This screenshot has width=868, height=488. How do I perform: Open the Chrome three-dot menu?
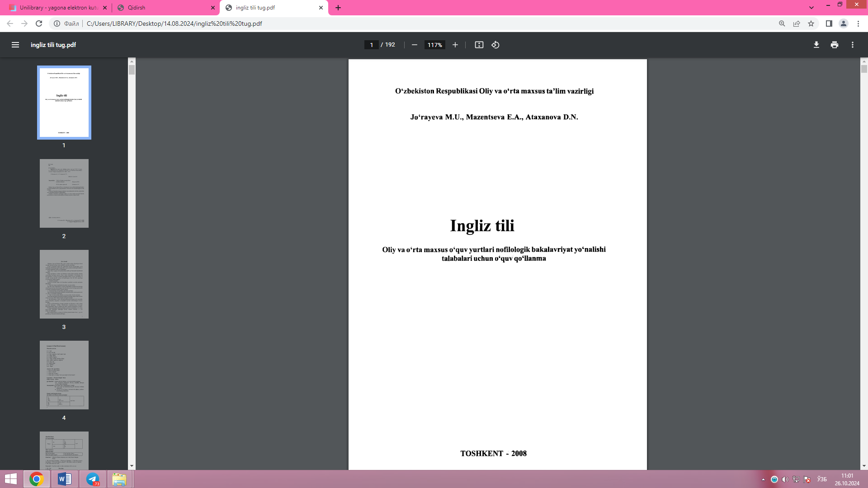[858, 23]
